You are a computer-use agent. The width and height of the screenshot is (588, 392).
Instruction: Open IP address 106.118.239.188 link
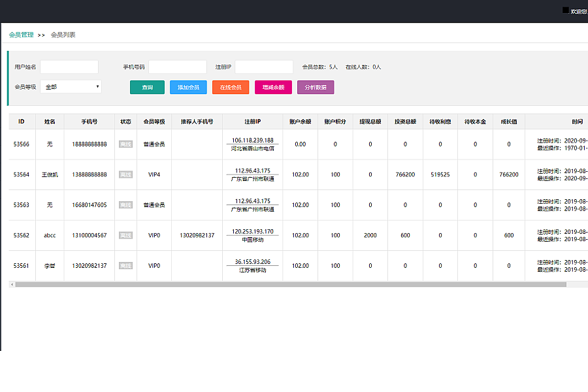(253, 140)
